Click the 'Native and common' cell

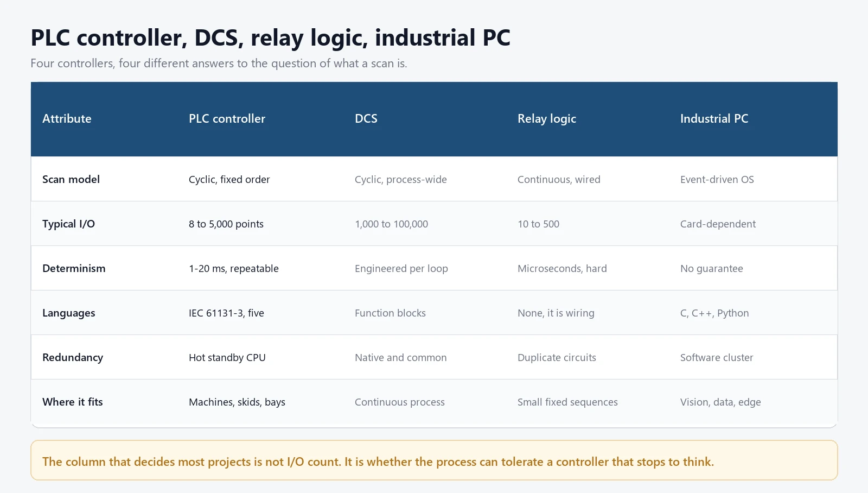[x=401, y=357]
